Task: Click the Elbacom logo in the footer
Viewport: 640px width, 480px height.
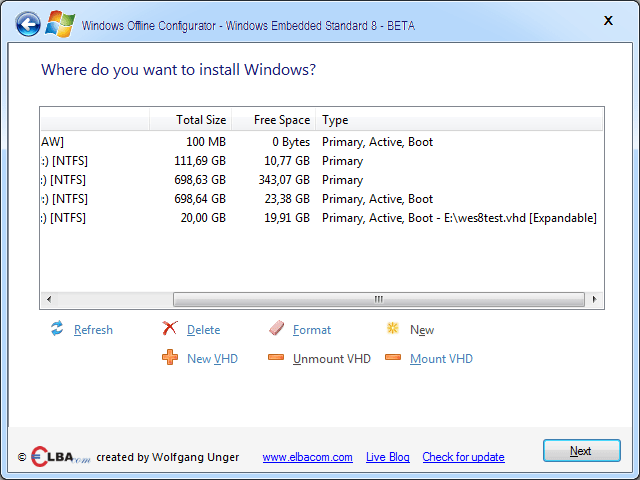Action: coord(60,456)
